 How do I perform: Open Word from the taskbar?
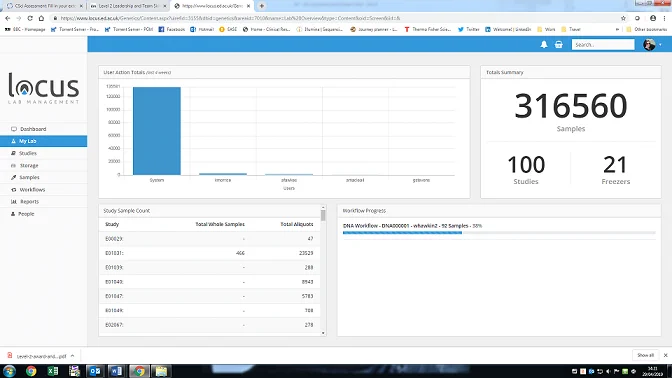pos(116,371)
